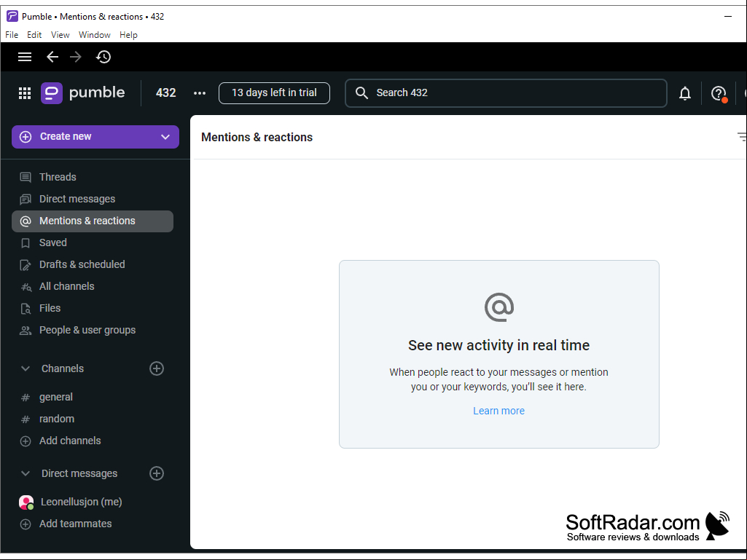Image resolution: width=747 pixels, height=560 pixels.
Task: Open notifications bell icon
Action: click(x=685, y=93)
